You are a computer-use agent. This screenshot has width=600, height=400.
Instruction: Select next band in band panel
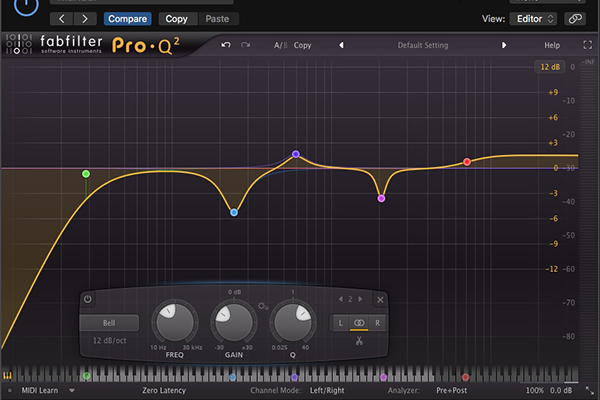pos(360,299)
